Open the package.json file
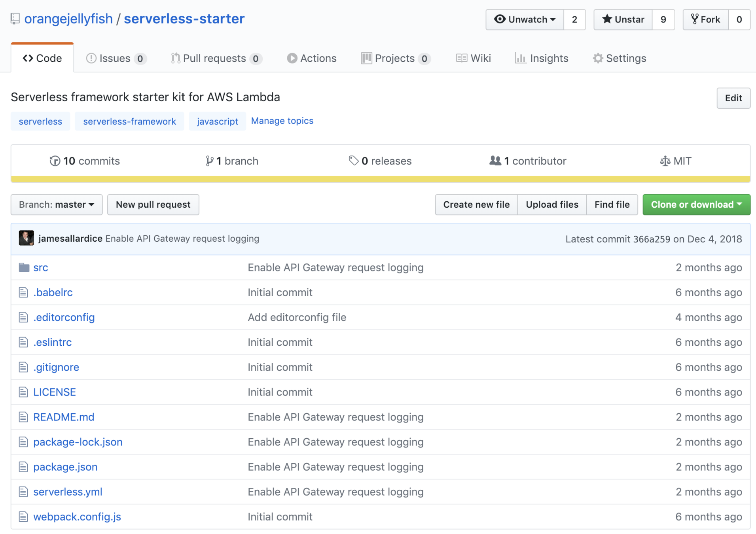Viewport: 756px width, 534px height. pyautogui.click(x=65, y=467)
